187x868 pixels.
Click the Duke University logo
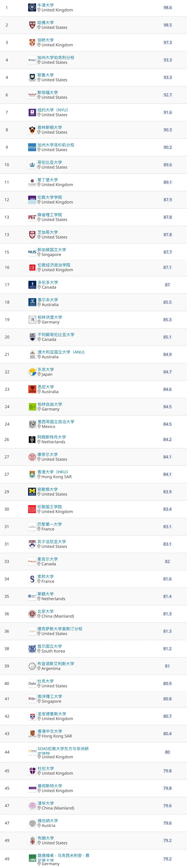32,683
